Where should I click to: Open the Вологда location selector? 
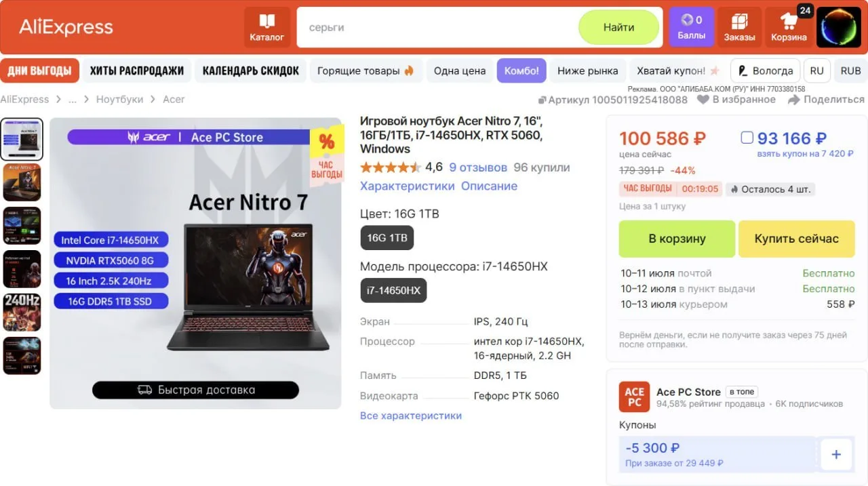[x=765, y=70]
